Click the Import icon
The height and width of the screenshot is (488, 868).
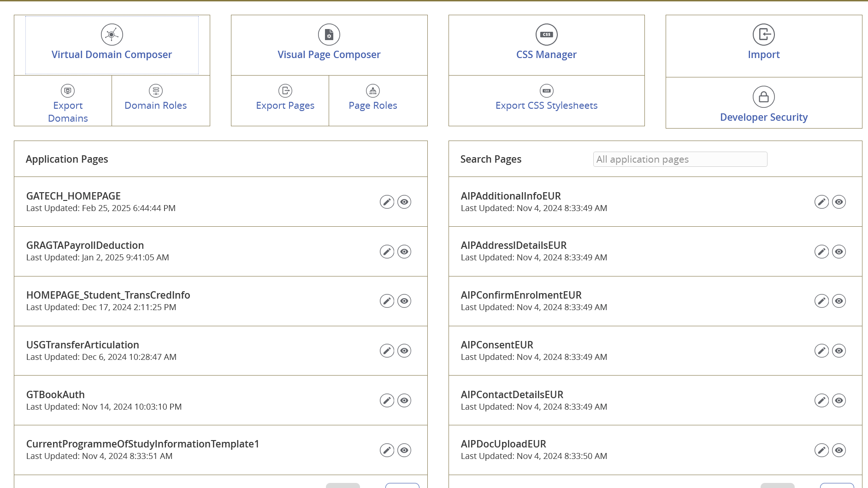764,35
